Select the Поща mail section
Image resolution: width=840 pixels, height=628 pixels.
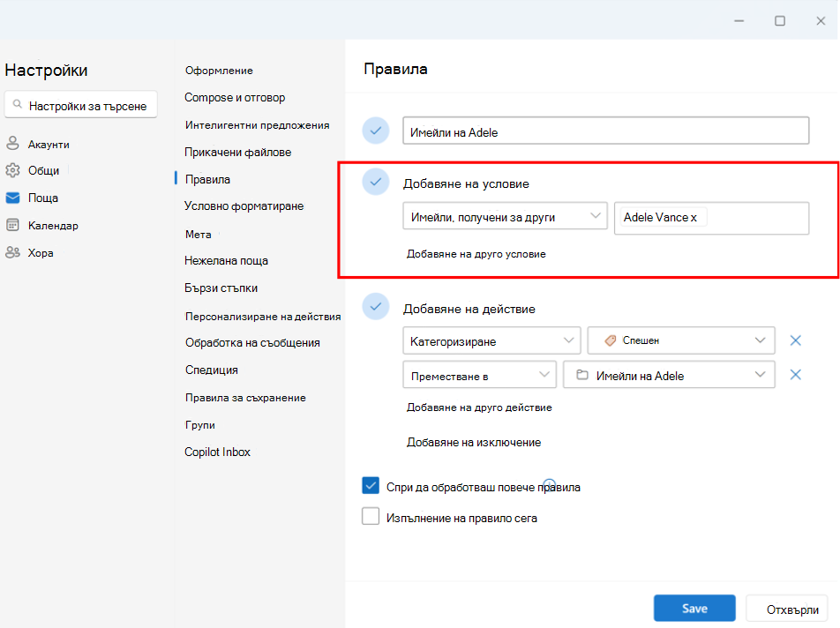pos(32,198)
